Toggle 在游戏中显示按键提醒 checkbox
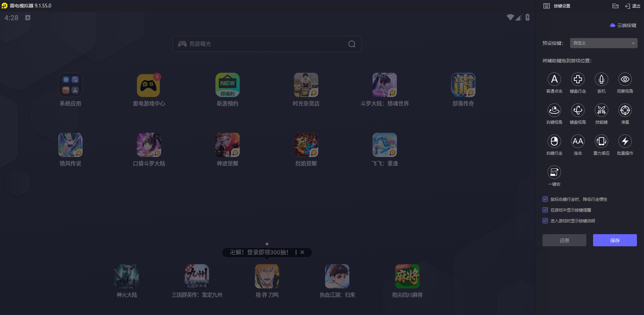This screenshot has width=644, height=315. (x=545, y=210)
